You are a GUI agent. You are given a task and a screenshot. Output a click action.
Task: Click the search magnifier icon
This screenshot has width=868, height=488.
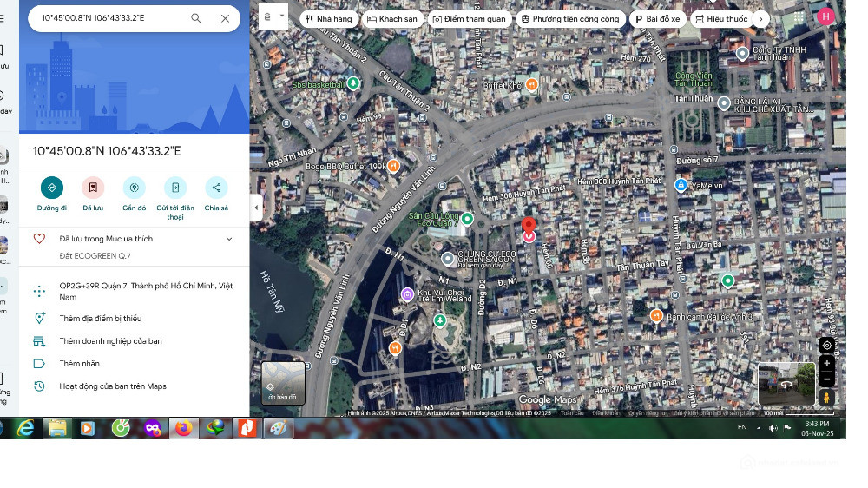[x=196, y=18]
